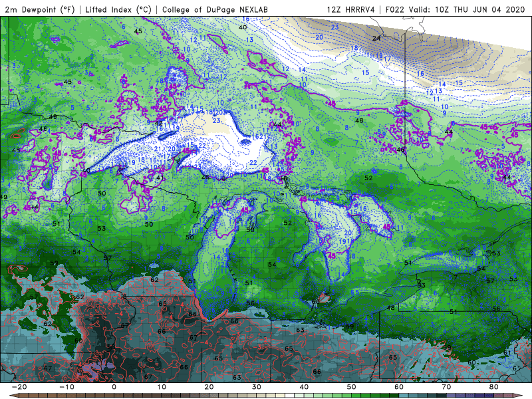Click the "70" colorbar scale label
532x399 pixels.
point(446,387)
